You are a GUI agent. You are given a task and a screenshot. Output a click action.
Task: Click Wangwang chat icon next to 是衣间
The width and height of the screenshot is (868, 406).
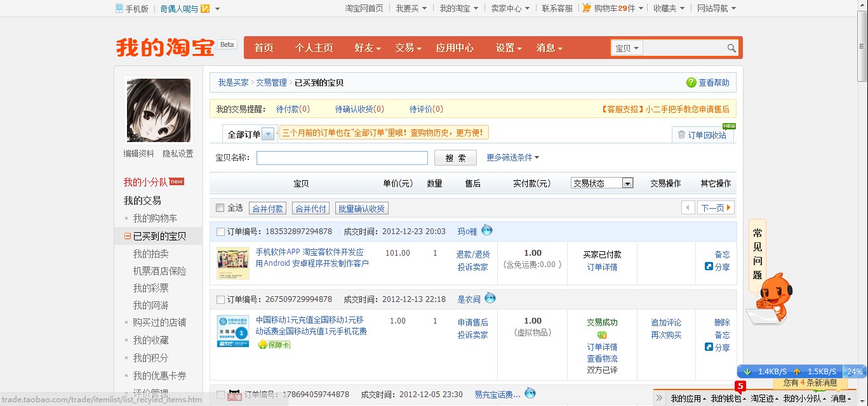[490, 298]
